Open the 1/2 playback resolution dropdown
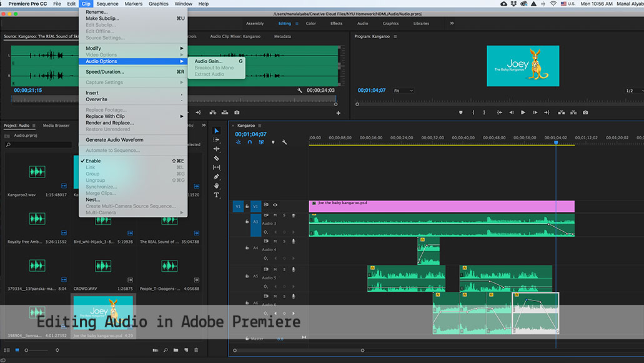Screen dimensions: 644x363 [x=633, y=91]
